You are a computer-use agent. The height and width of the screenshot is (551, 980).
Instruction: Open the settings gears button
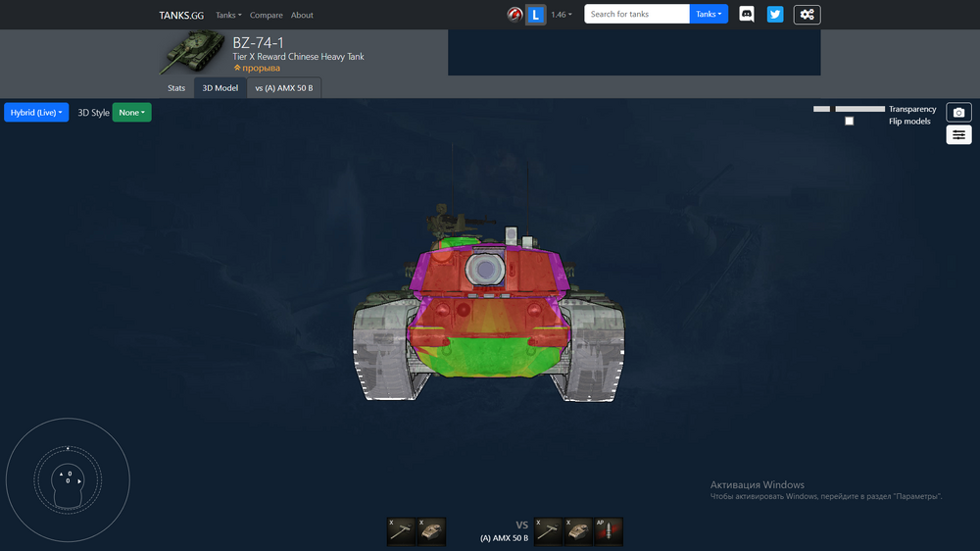(x=807, y=15)
